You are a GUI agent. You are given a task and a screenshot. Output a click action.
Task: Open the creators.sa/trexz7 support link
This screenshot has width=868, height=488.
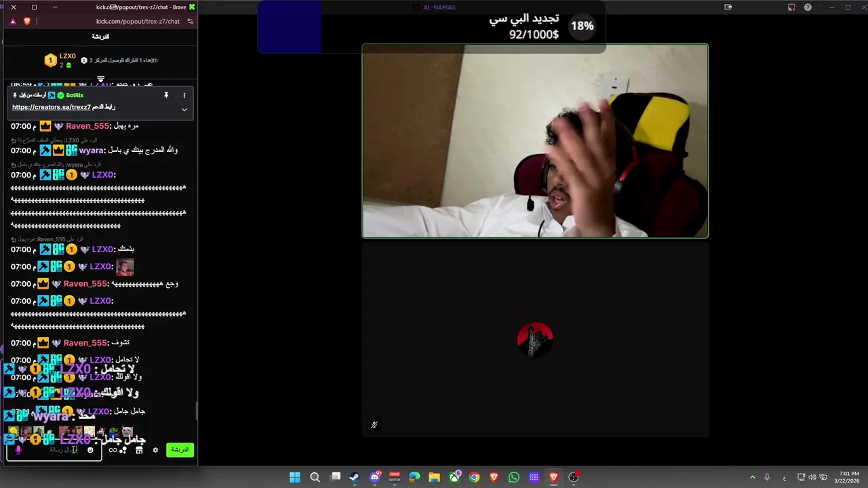(x=52, y=107)
